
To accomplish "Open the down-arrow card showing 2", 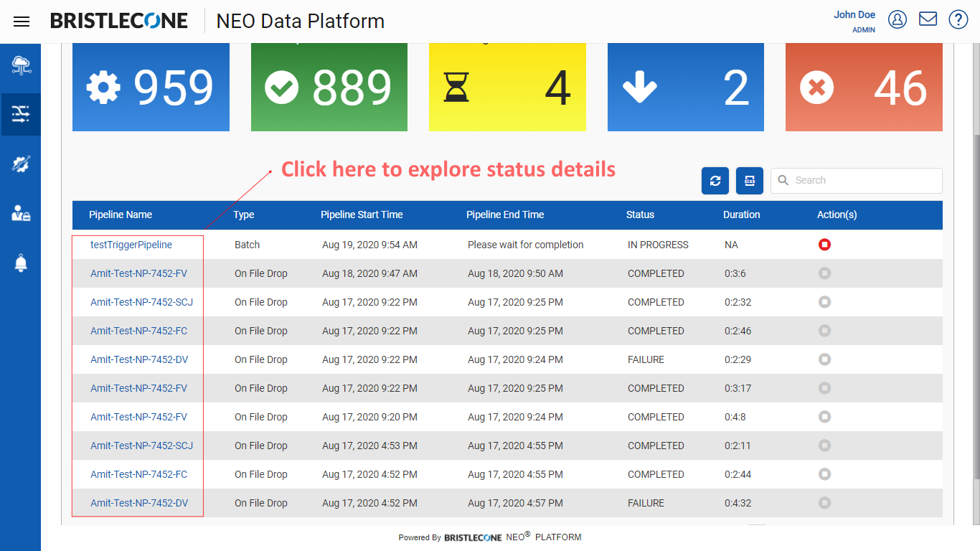I will 686,87.
